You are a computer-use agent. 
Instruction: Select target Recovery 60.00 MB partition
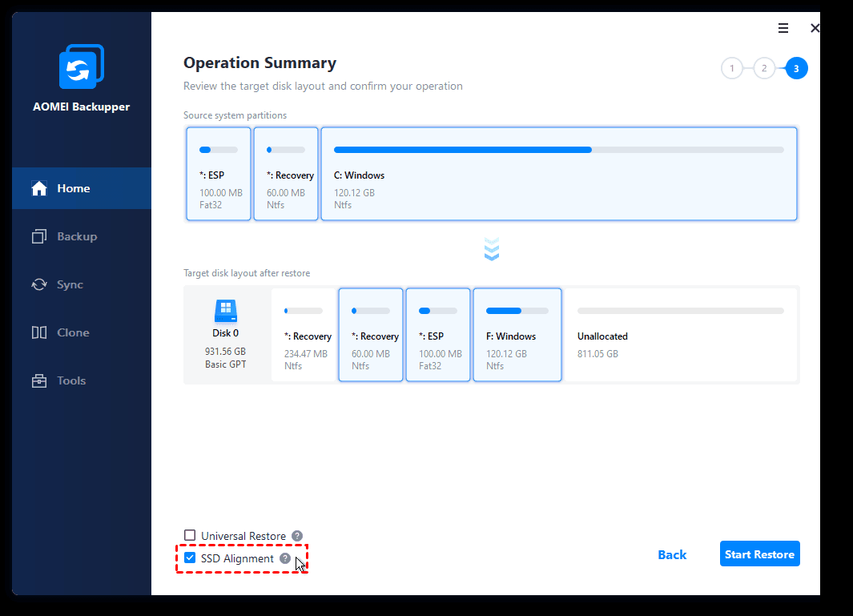pyautogui.click(x=371, y=335)
